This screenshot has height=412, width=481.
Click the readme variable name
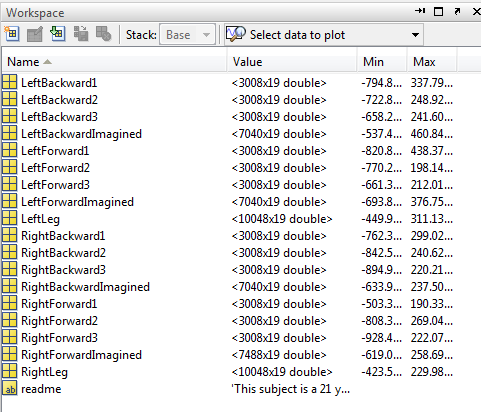[41, 389]
